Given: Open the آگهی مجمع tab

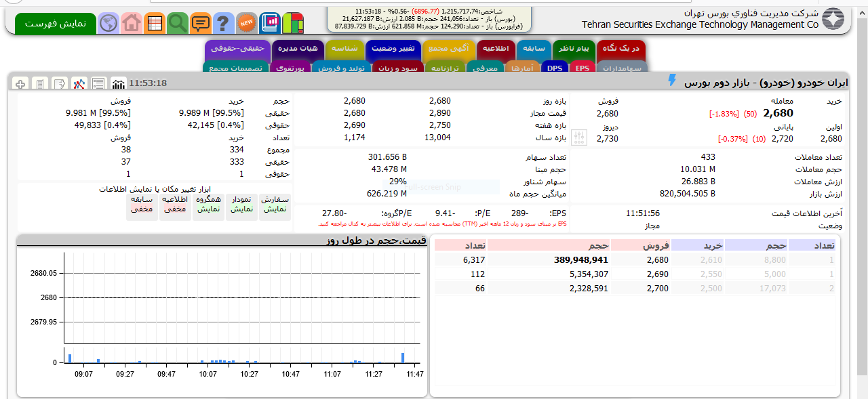Looking at the screenshot, I should coord(450,49).
